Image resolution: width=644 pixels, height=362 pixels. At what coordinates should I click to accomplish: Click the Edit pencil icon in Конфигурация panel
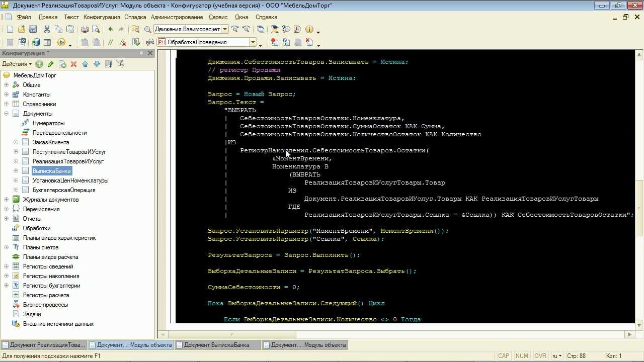coord(50,64)
